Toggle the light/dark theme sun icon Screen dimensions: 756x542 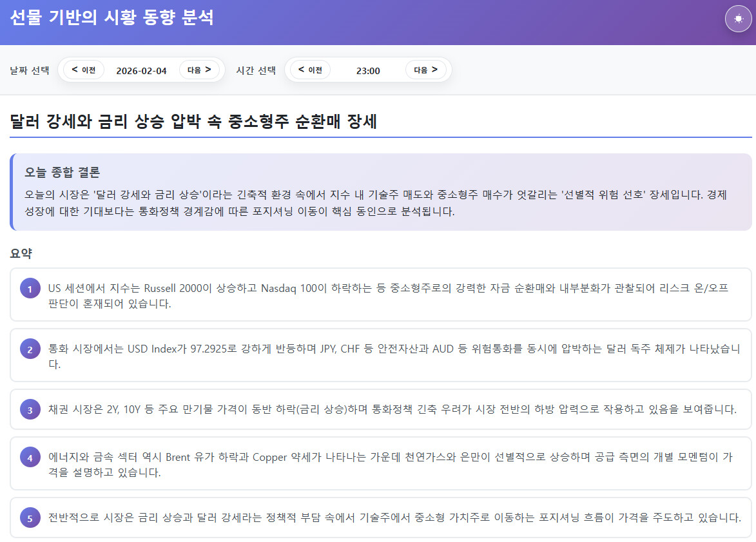tap(738, 19)
